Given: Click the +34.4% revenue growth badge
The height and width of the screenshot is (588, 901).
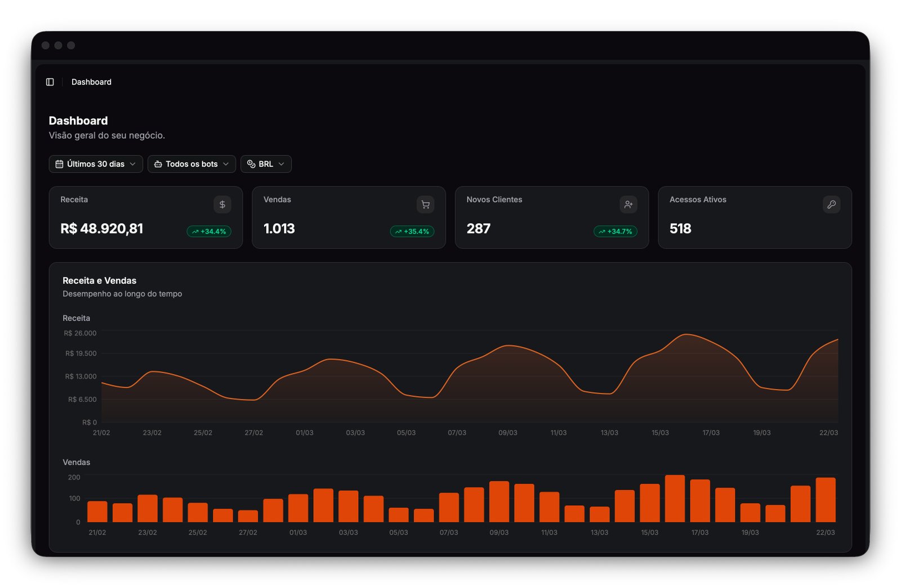Looking at the screenshot, I should click(209, 231).
